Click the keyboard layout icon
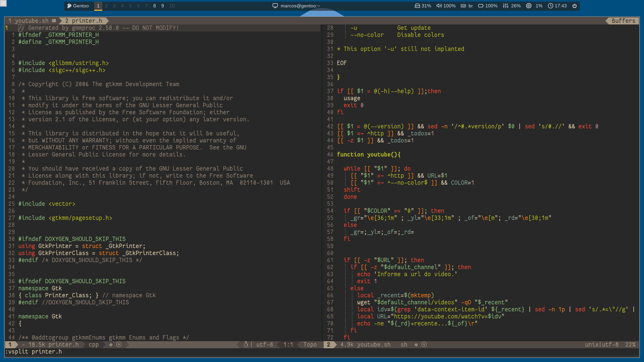644x362 pixels. tap(463, 6)
